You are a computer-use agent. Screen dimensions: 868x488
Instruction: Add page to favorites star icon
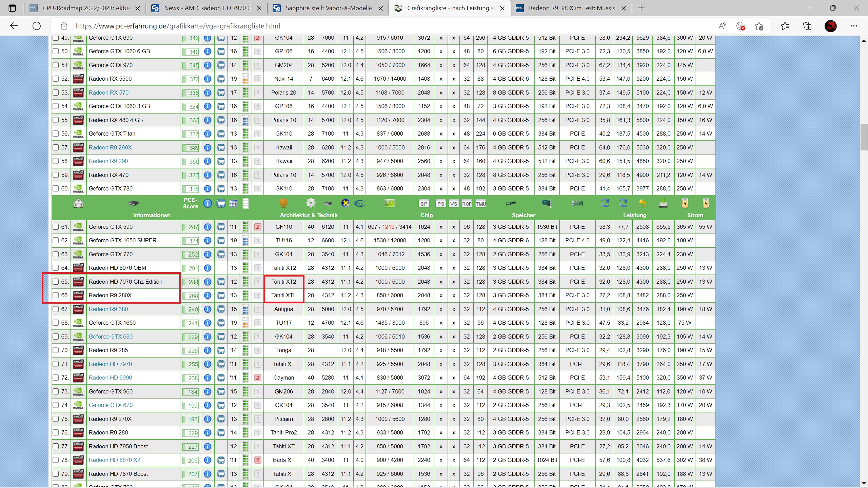[x=759, y=26]
